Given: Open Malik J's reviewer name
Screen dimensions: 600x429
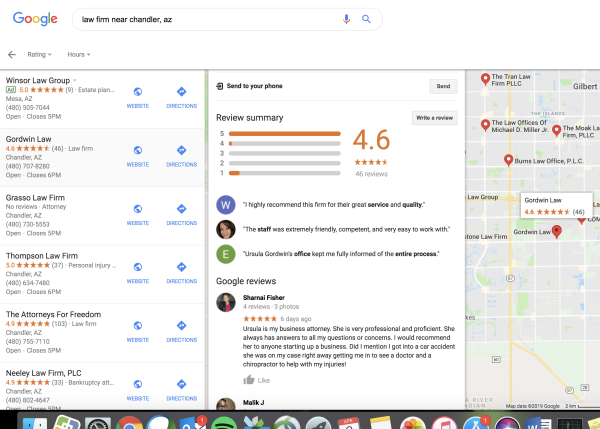Looking at the screenshot, I should (253, 402).
